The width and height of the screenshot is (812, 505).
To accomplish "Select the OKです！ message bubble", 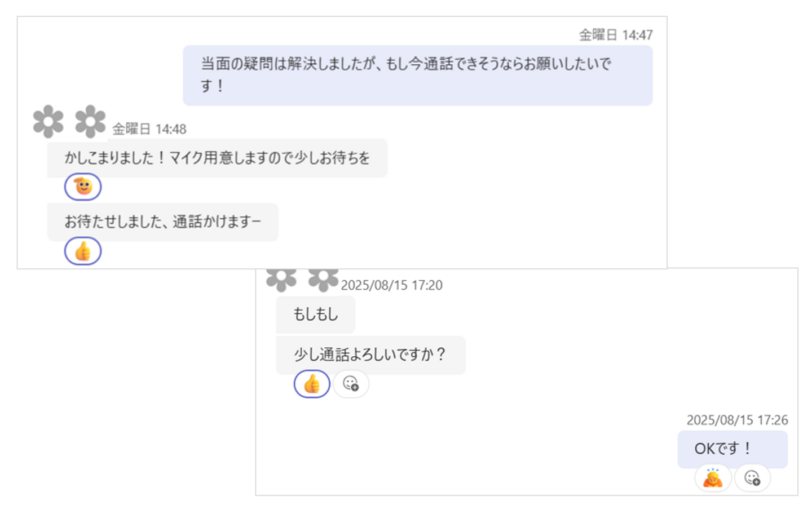I will (732, 449).
